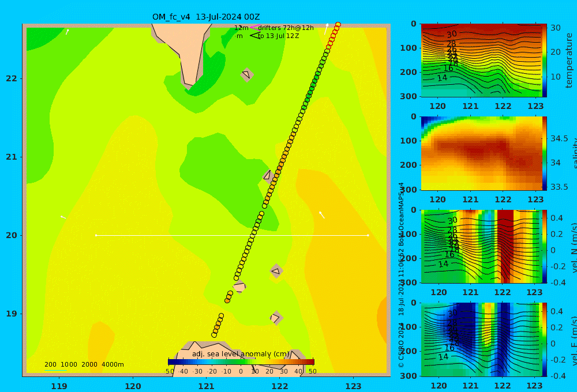Click the vertical '© CSIRO 2024' credit text

(x=401, y=345)
